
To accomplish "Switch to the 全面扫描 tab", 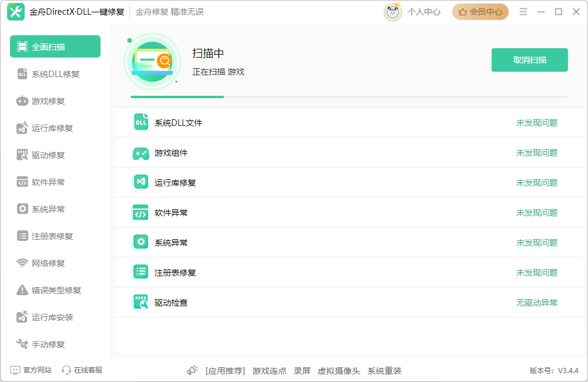I will pos(55,46).
